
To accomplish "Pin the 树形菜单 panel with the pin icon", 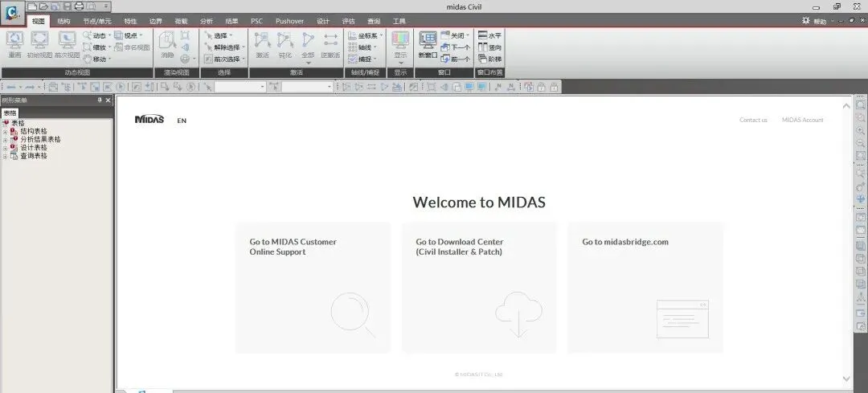I will pyautogui.click(x=100, y=100).
